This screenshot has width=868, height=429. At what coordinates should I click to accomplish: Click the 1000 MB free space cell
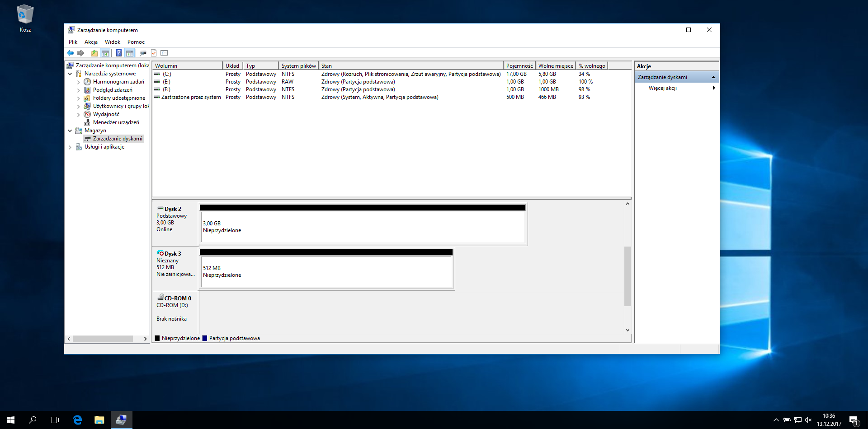click(548, 89)
